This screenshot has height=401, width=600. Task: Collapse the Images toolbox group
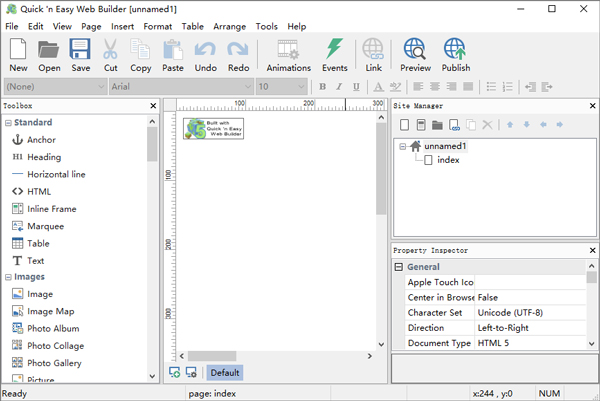click(x=8, y=277)
